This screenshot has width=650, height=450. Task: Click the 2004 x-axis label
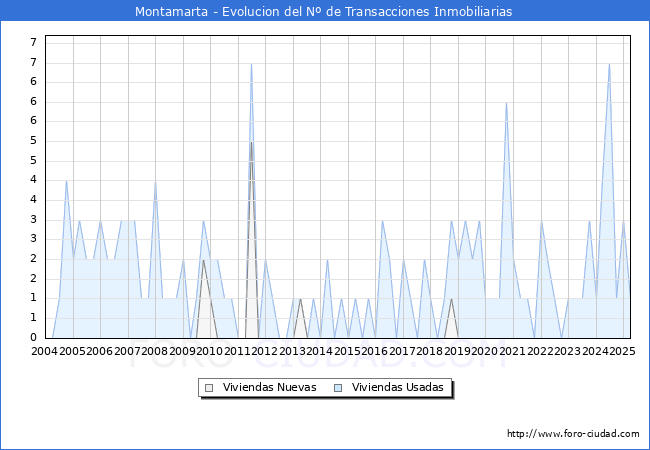click(x=45, y=351)
